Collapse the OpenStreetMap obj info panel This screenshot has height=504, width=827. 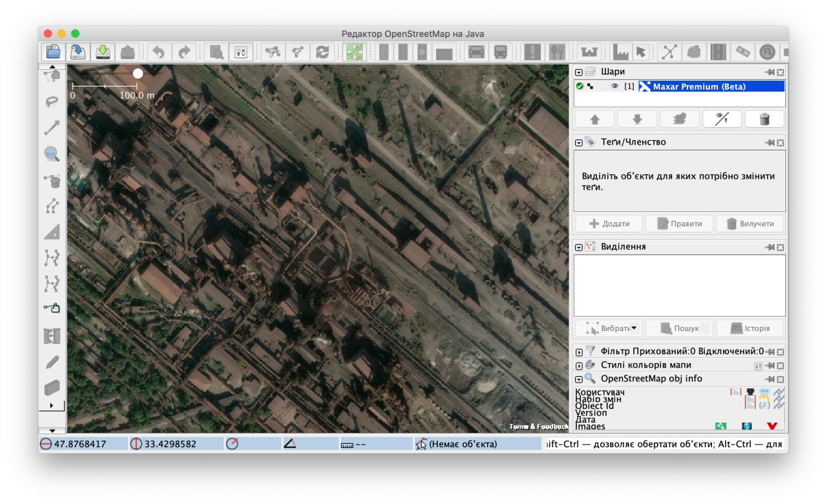(x=579, y=379)
